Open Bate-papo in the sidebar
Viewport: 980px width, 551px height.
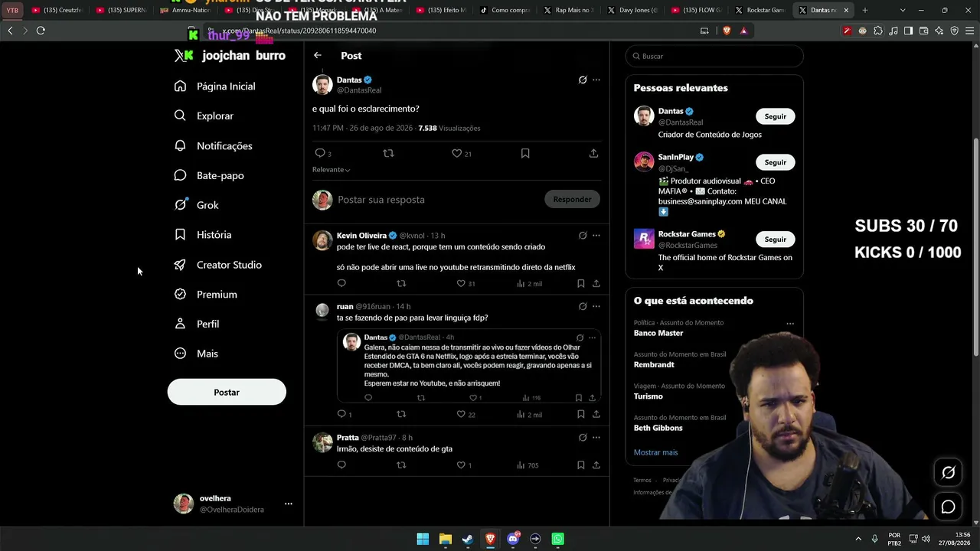[209, 175]
